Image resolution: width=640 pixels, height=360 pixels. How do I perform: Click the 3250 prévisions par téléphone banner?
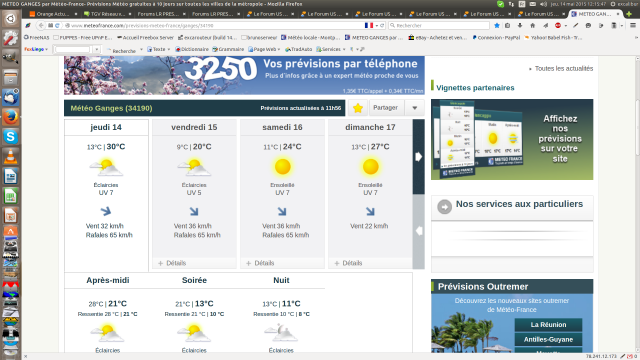pyautogui.click(x=244, y=76)
